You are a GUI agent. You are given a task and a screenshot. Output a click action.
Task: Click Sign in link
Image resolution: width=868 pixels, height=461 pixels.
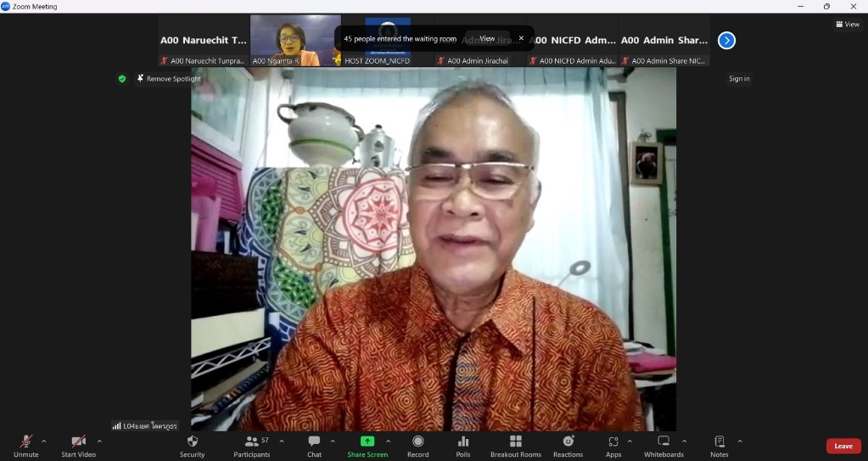pyautogui.click(x=739, y=79)
